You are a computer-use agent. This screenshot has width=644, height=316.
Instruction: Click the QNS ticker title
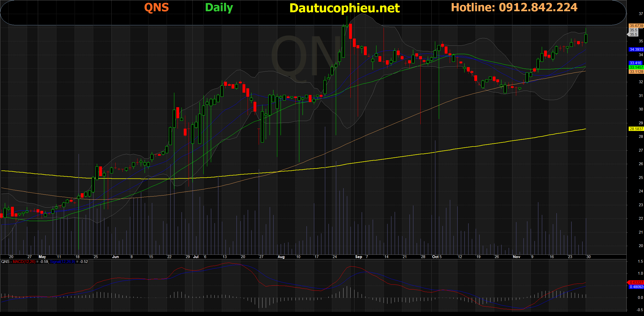tap(156, 8)
